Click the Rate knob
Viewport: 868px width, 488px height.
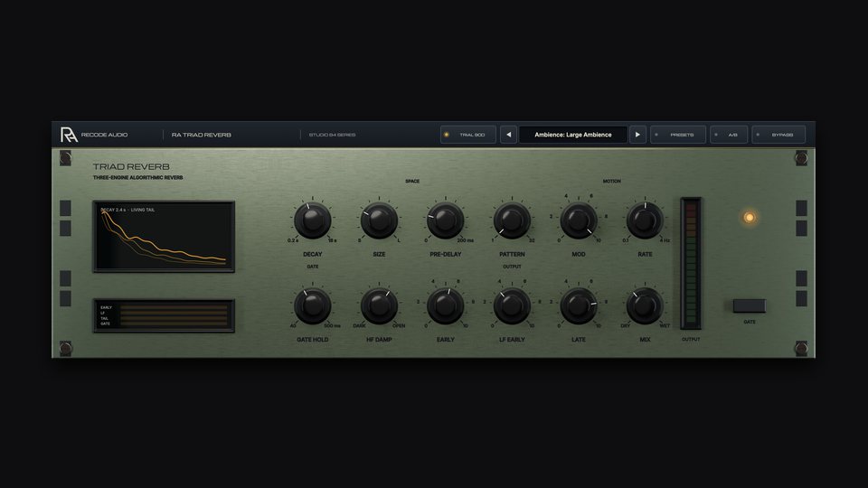(645, 221)
